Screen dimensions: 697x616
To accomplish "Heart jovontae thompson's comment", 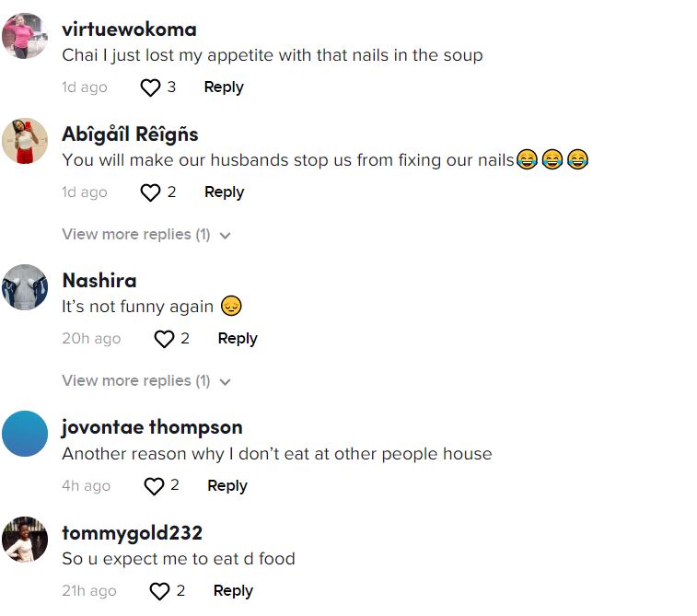I will [154, 486].
